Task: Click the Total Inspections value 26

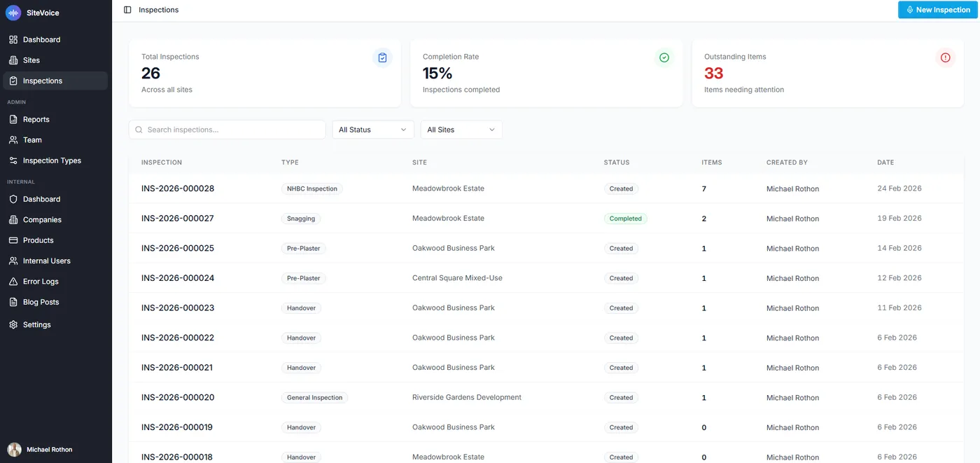Action: coord(150,74)
